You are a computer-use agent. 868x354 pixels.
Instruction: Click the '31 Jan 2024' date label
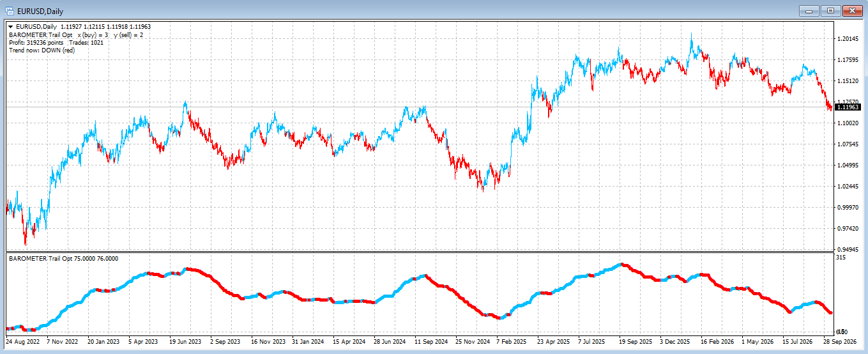click(308, 342)
